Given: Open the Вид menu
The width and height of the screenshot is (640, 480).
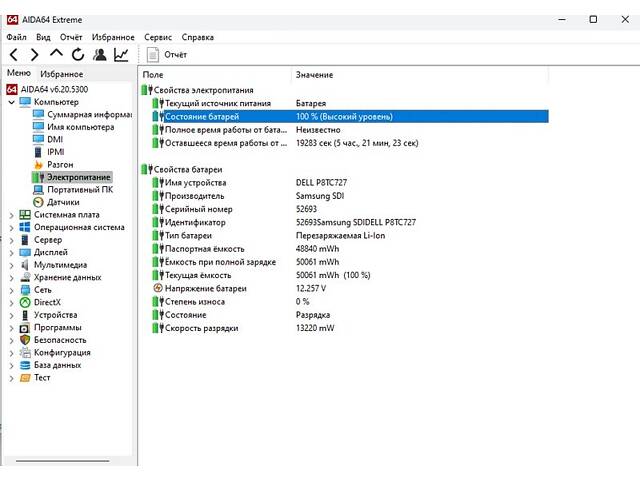Looking at the screenshot, I should pyautogui.click(x=43, y=37).
